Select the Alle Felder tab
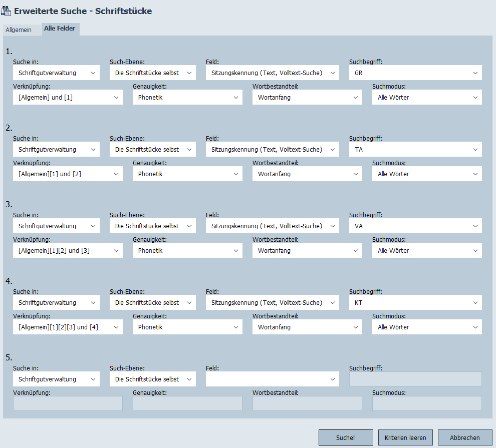The image size is (496, 448). point(60,29)
